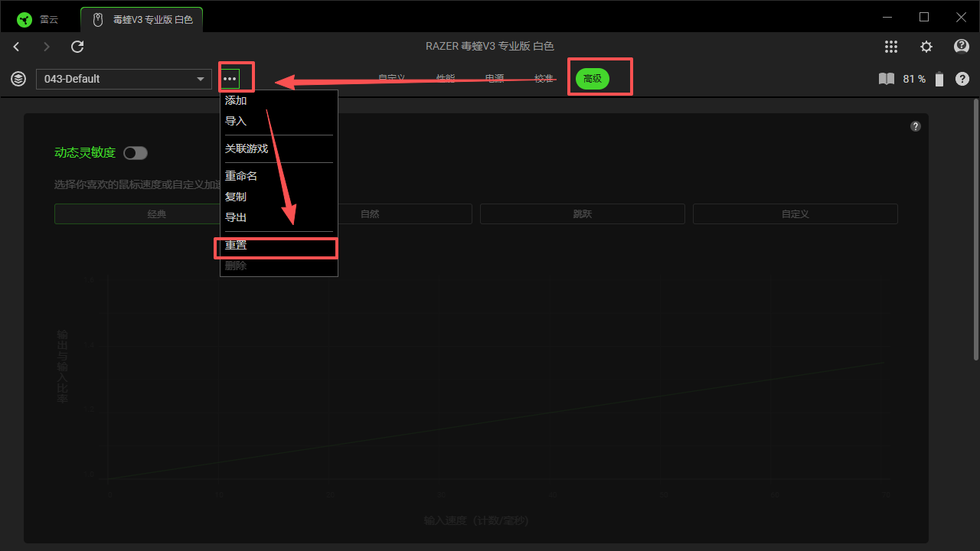Open the user guide book icon

(887, 79)
